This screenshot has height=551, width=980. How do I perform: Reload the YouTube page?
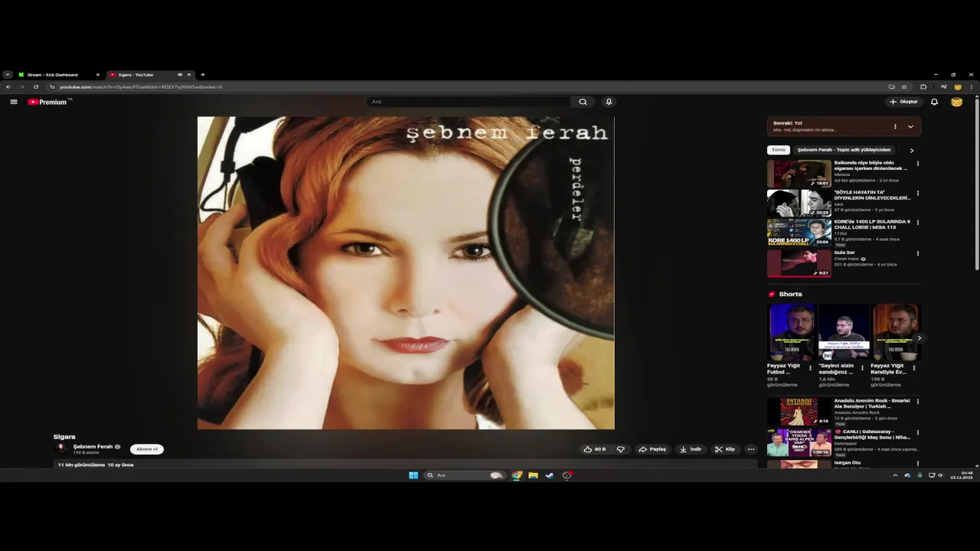[x=35, y=86]
